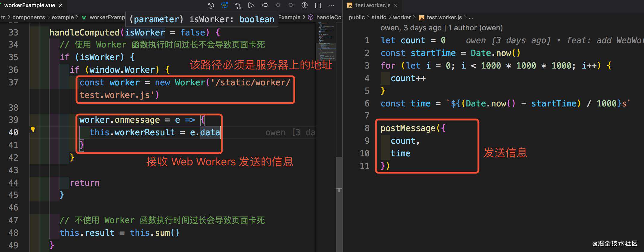Image resolution: width=644 pixels, height=252 pixels.
Task: Open 'components' breadcrumb segment
Action: click(29, 17)
